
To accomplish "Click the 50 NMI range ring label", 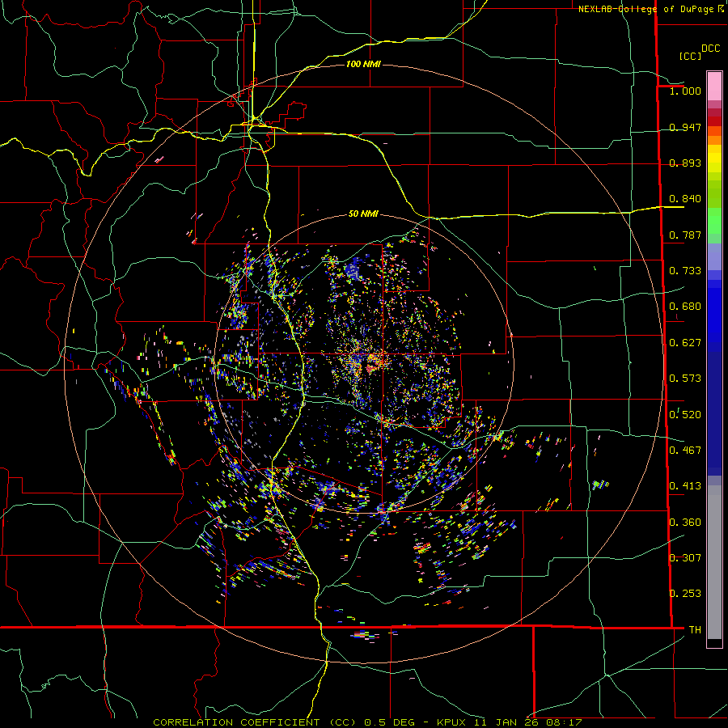I will pyautogui.click(x=363, y=214).
